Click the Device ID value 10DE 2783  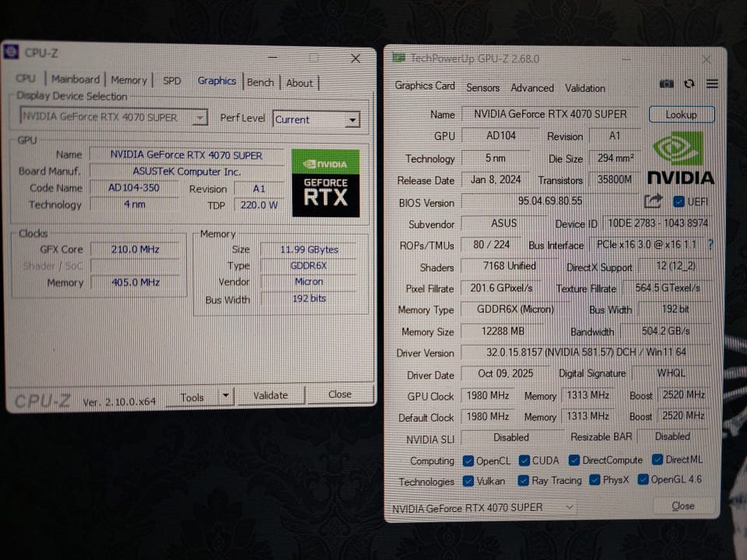tap(658, 223)
